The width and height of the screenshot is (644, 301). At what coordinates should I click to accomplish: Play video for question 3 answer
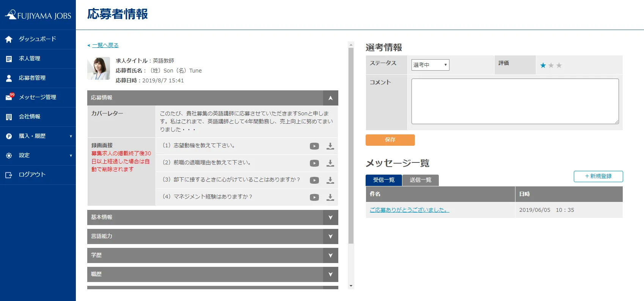(314, 180)
